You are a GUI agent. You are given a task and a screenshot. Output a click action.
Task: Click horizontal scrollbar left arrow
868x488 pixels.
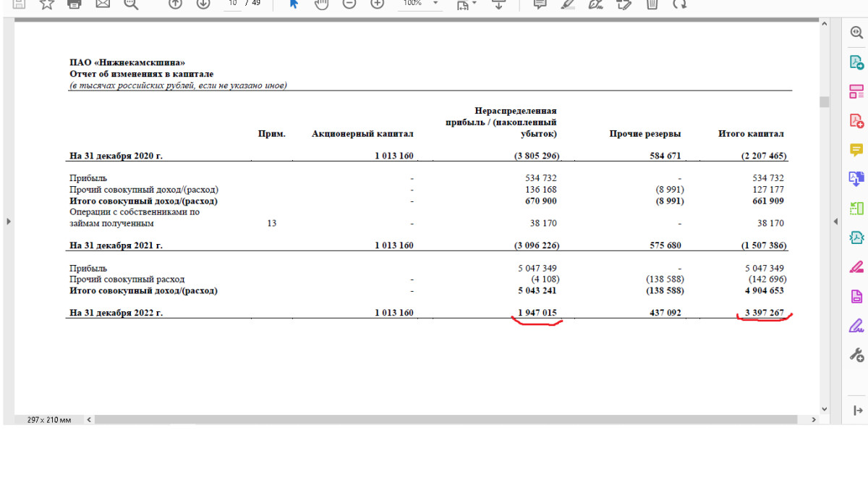click(x=90, y=419)
